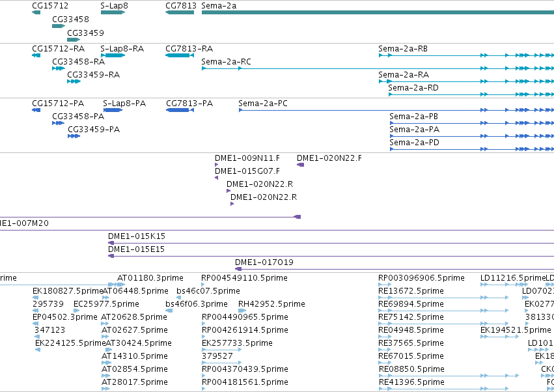Open transcript CG33459-RA
The image size is (554, 392).
point(93,75)
